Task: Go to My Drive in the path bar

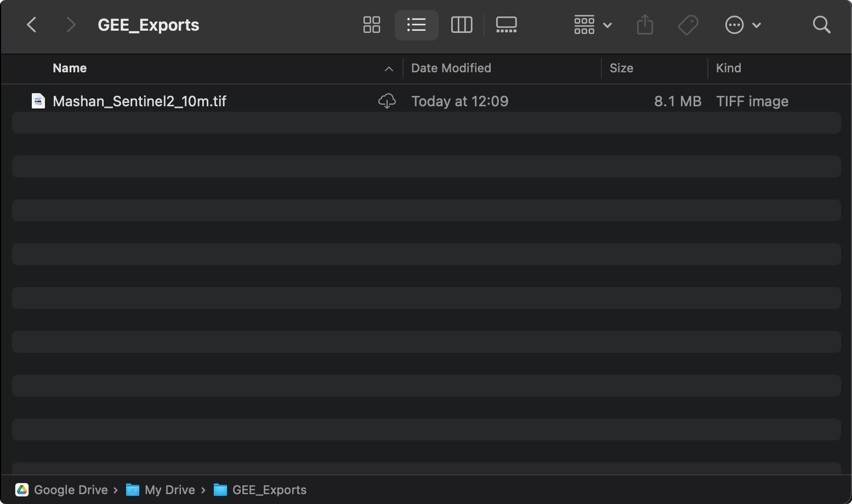Action: 161,490
